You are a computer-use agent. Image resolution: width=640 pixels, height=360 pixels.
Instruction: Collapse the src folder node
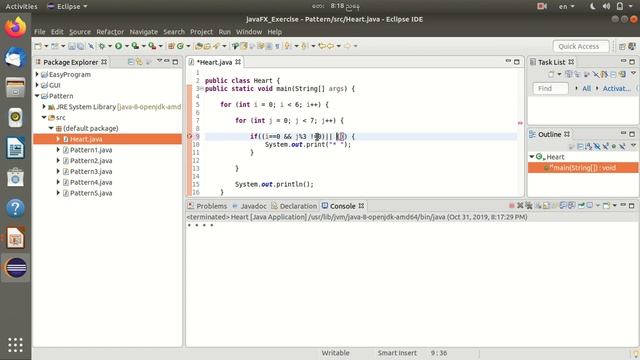(44, 118)
